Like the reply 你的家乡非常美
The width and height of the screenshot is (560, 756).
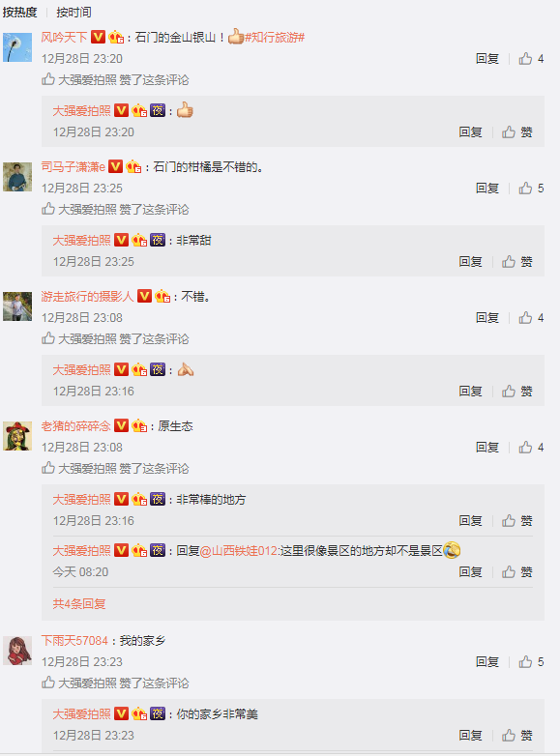[x=517, y=736]
